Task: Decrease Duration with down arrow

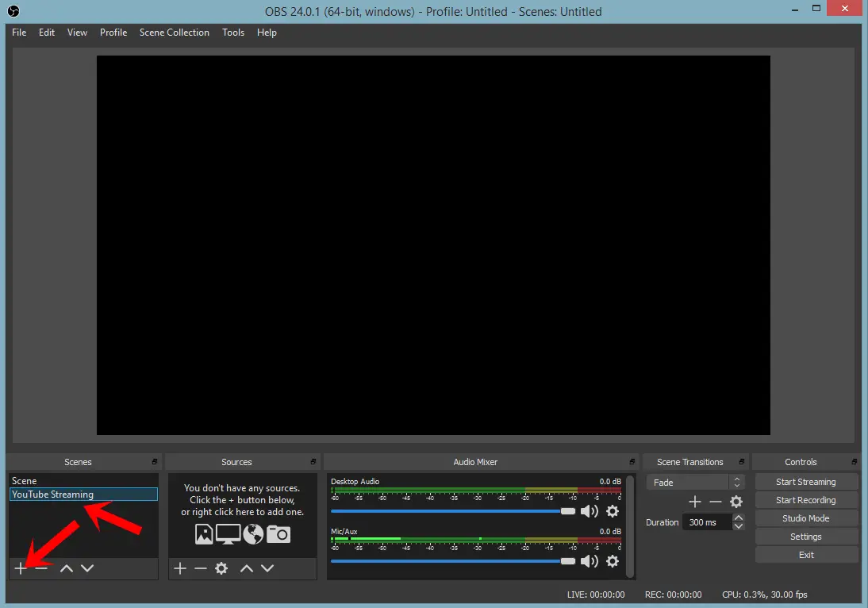Action: pyautogui.click(x=739, y=526)
